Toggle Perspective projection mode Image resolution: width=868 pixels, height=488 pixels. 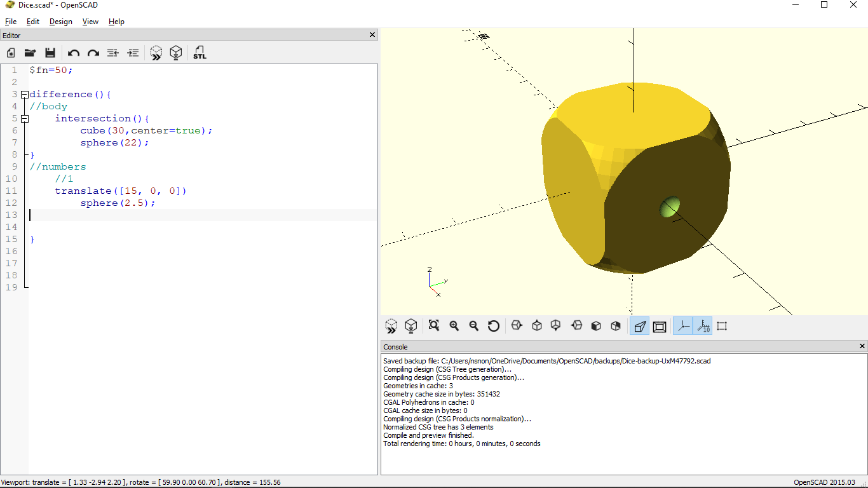pyautogui.click(x=640, y=326)
